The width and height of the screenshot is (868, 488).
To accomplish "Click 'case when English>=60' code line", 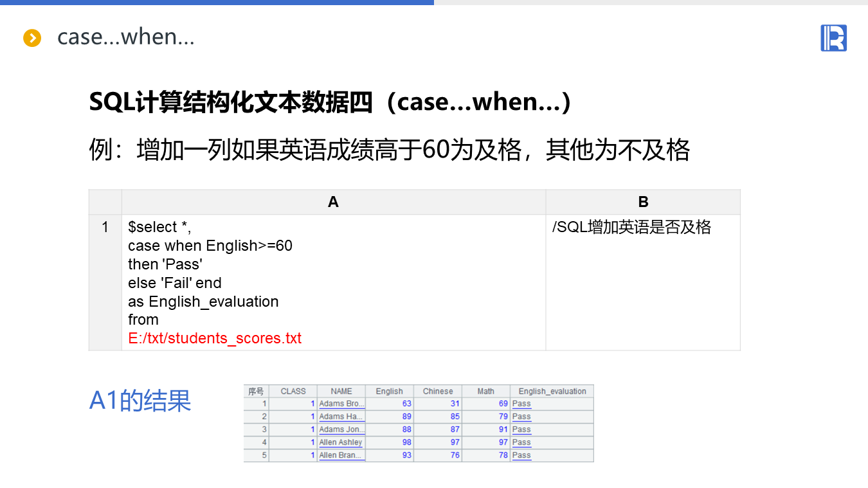I will coord(210,246).
